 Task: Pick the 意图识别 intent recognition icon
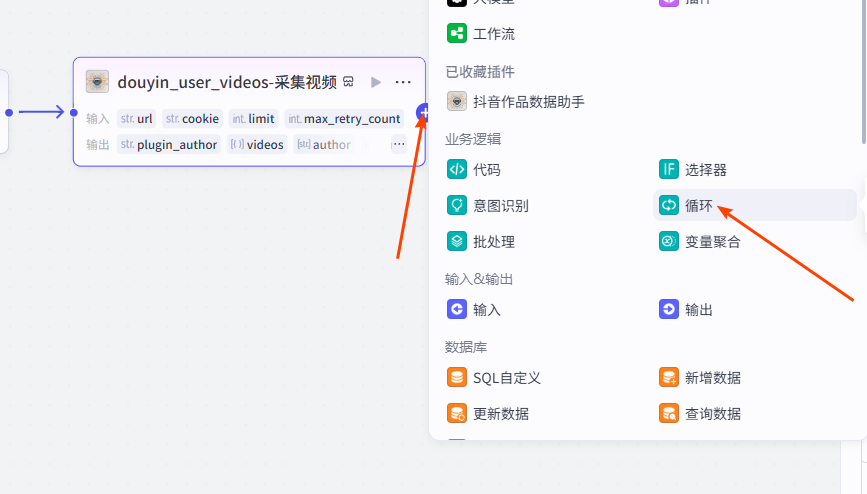457,206
